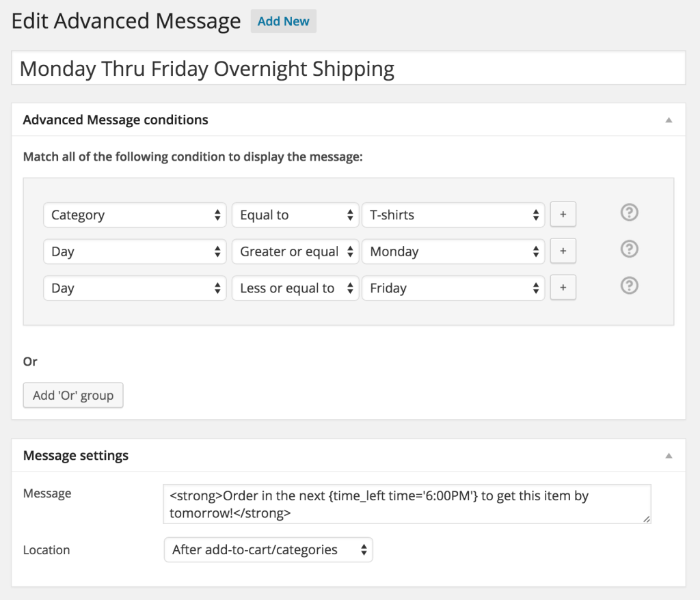Click the Add New button

point(283,21)
